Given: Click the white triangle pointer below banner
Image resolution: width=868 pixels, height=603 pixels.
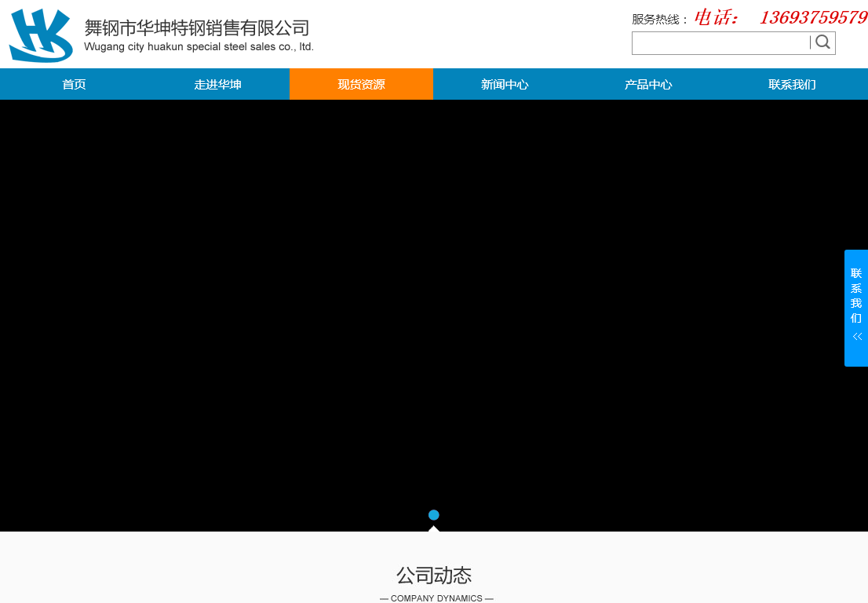Looking at the screenshot, I should click(434, 528).
